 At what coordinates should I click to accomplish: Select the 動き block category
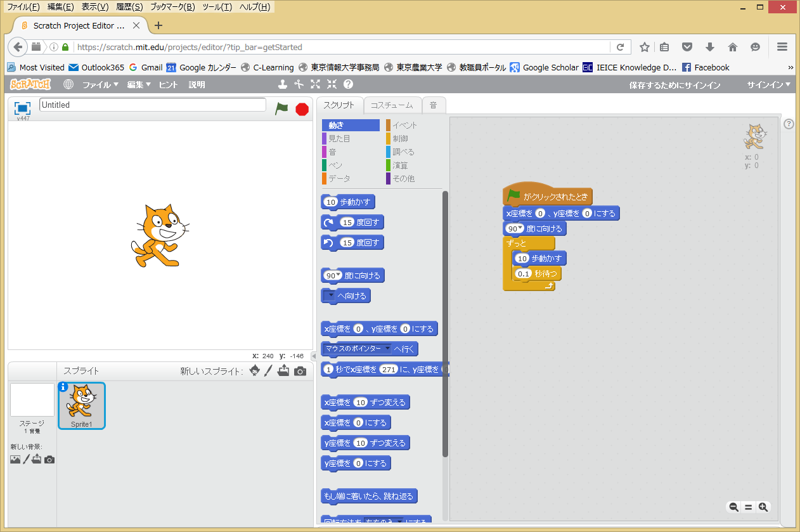point(351,125)
